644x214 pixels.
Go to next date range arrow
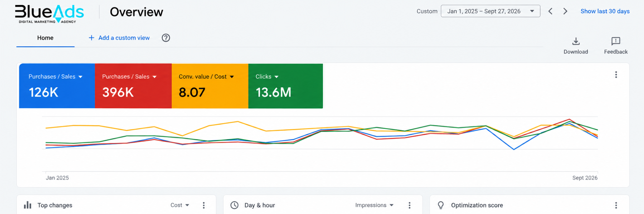pyautogui.click(x=565, y=11)
